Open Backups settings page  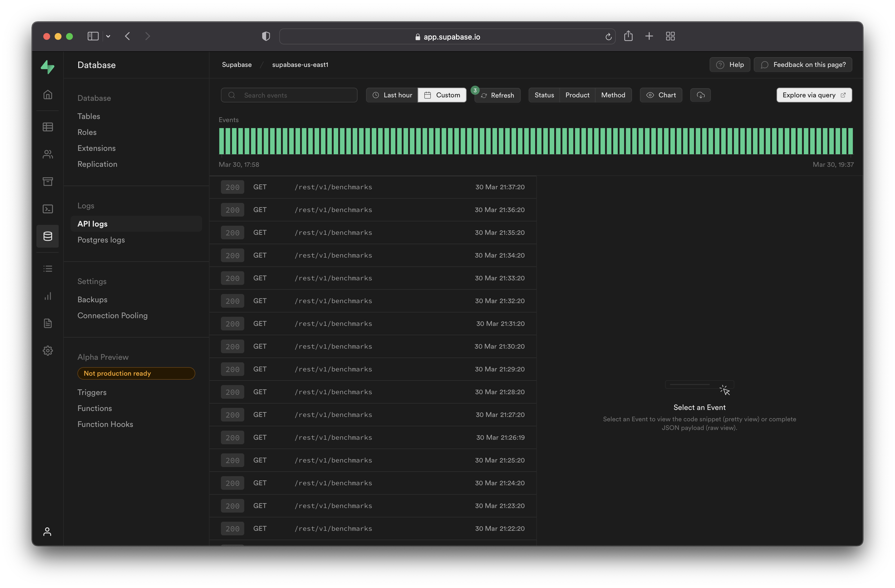pos(93,299)
